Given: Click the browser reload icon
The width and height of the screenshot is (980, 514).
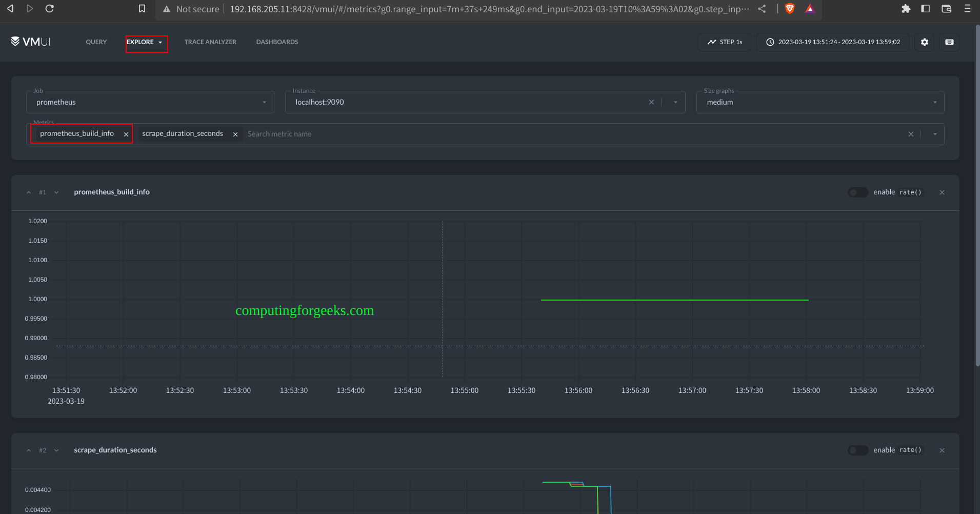Looking at the screenshot, I should 50,9.
